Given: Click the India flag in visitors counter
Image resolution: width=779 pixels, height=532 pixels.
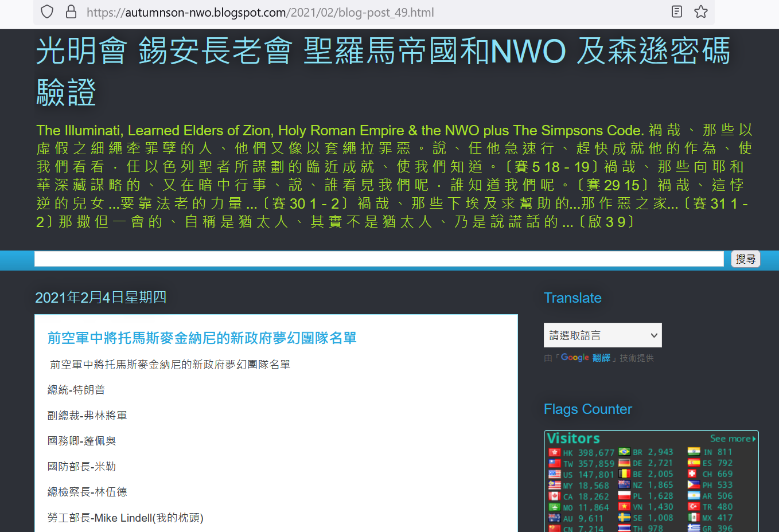Looking at the screenshot, I should (694, 452).
